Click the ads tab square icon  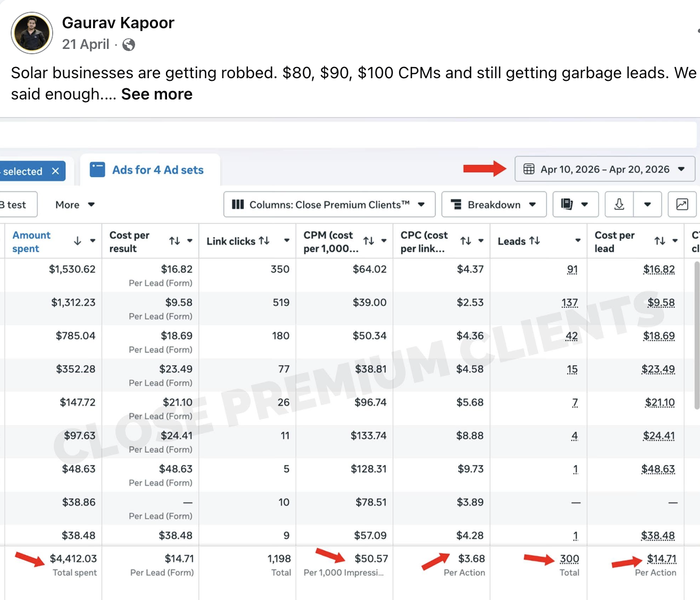pos(97,170)
